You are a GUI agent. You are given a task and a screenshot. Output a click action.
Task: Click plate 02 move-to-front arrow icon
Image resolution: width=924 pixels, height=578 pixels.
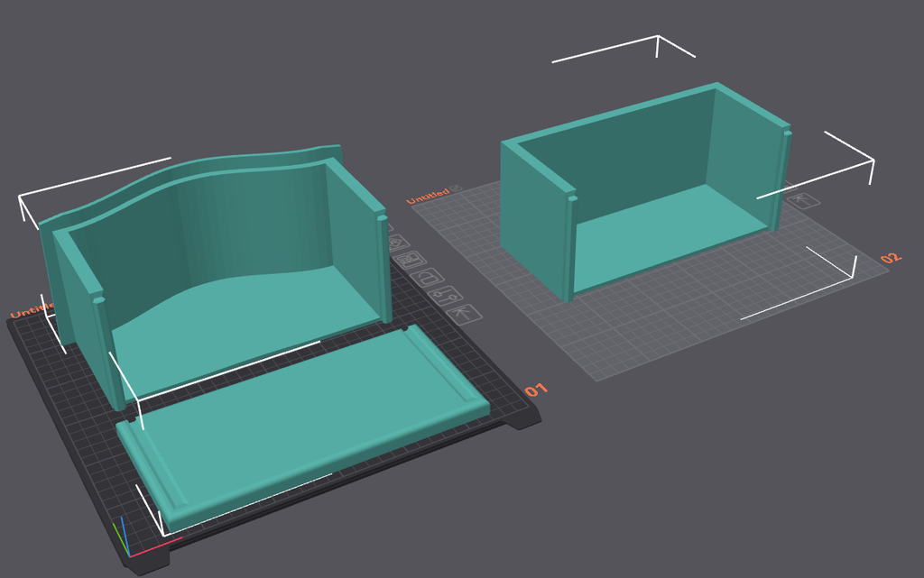point(802,201)
